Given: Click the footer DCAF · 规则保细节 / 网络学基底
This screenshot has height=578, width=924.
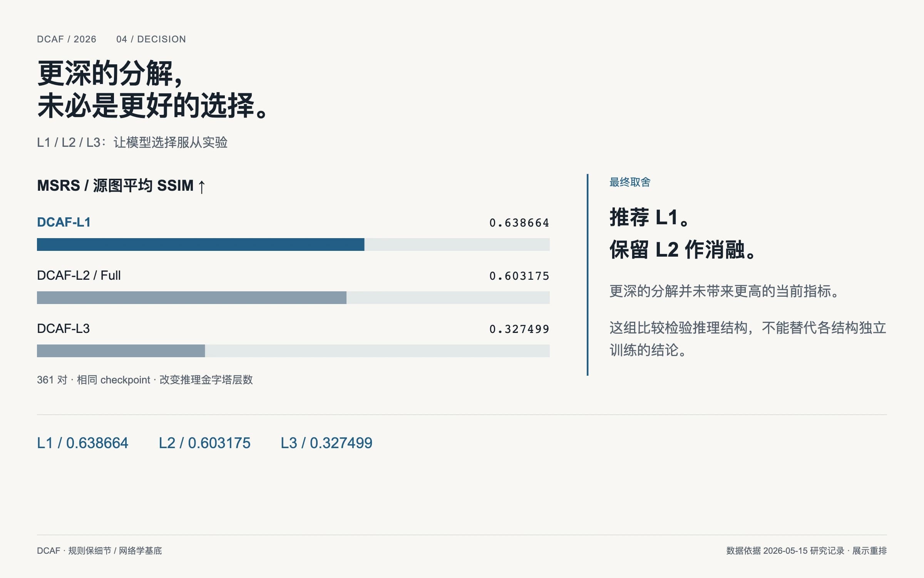Looking at the screenshot, I should click(99, 551).
